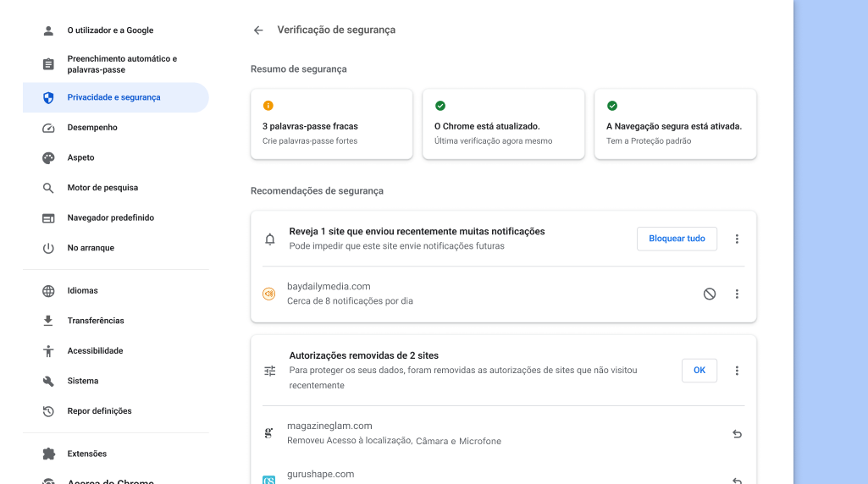Click Recomendações de segurança heading

318,191
